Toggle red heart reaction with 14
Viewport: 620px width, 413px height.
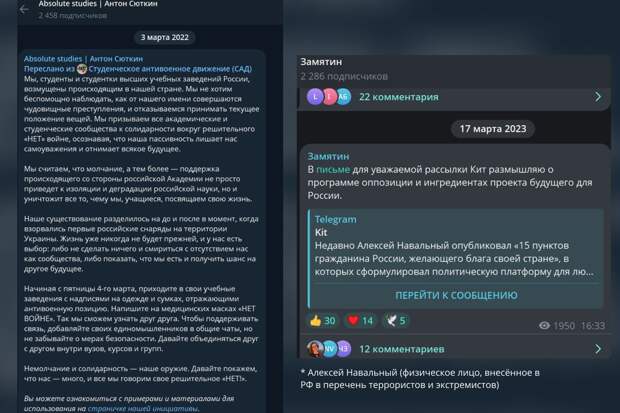(359, 321)
